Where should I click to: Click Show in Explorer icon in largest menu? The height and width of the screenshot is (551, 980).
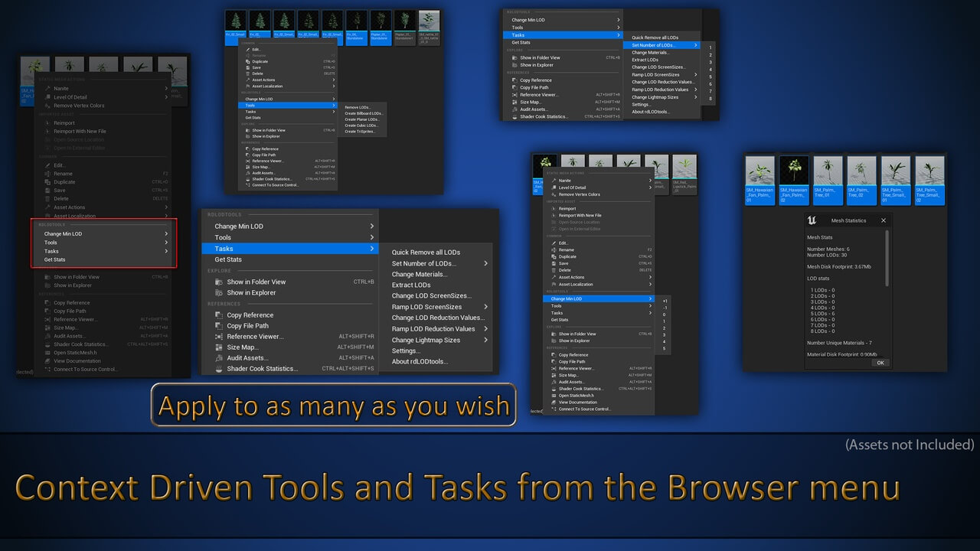220,293
